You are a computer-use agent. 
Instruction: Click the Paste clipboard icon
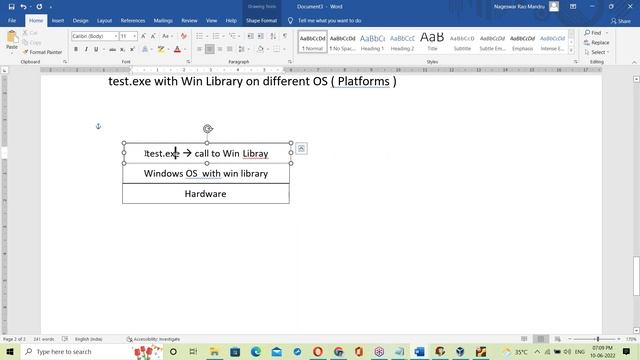pyautogui.click(x=12, y=37)
